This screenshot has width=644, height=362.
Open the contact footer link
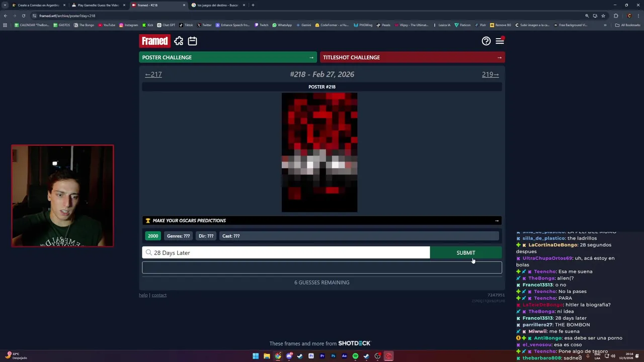(x=159, y=295)
